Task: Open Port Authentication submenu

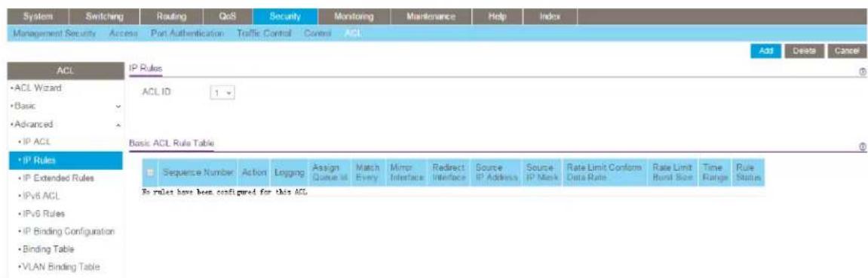Action: [187, 34]
